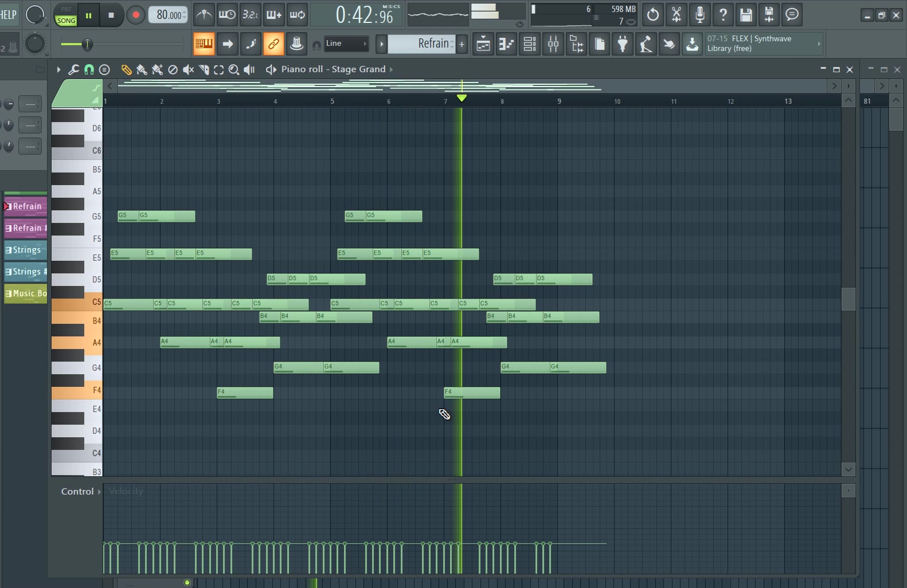Adjust the master volume slider

pos(86,44)
